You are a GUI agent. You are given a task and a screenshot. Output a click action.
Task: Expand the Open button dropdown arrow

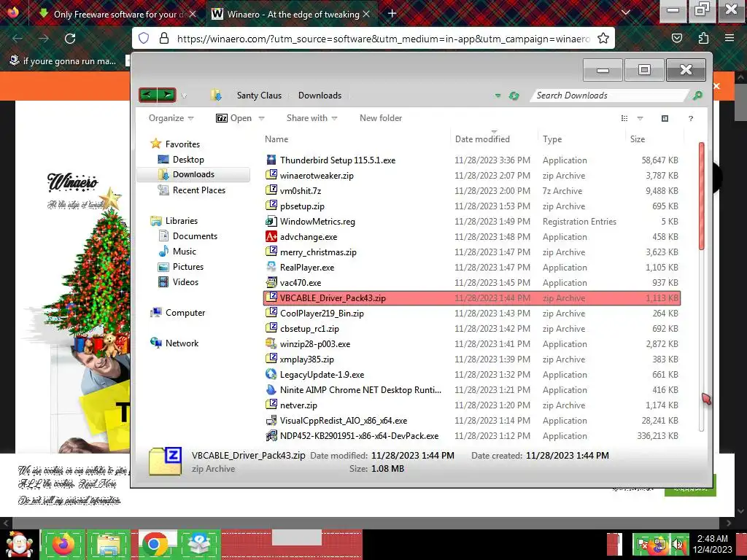(x=261, y=118)
